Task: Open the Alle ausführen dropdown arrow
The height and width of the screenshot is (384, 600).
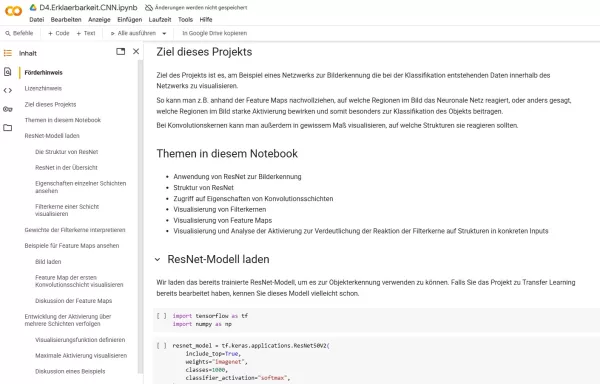Action: point(164,33)
